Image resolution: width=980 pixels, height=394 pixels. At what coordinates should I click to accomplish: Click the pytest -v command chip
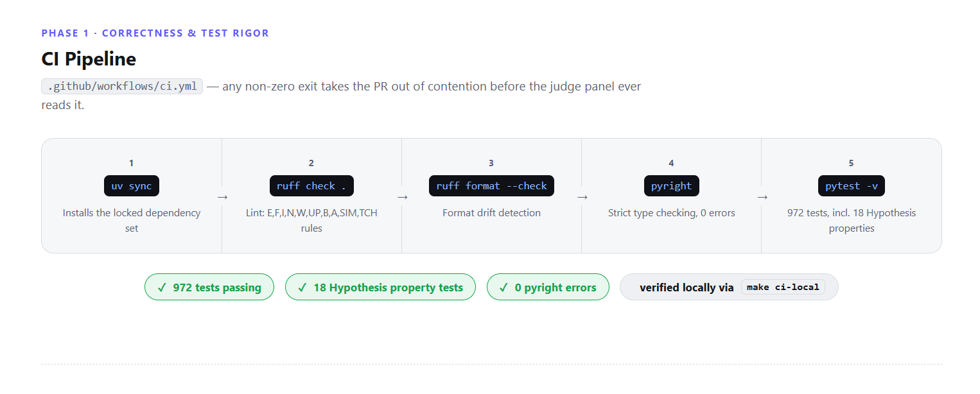click(851, 186)
